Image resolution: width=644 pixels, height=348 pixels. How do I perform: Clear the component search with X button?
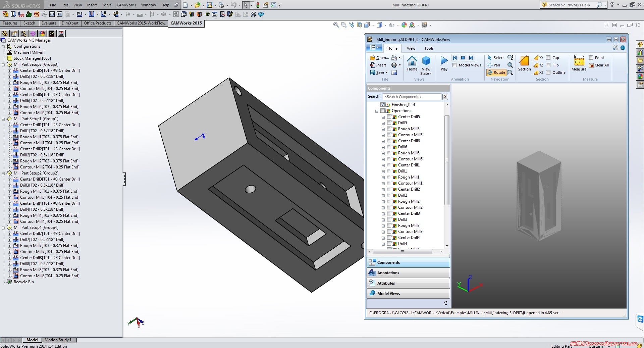pyautogui.click(x=445, y=97)
